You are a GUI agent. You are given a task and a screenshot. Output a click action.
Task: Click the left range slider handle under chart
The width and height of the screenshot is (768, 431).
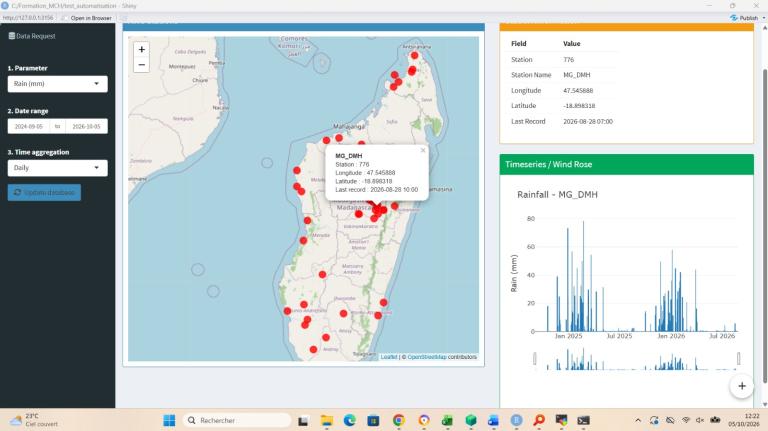[534, 359]
